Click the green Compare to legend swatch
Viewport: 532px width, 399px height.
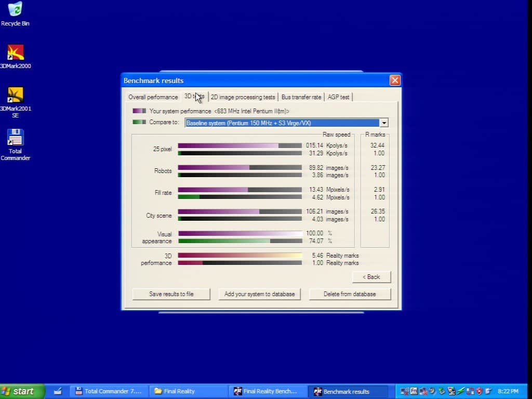pyautogui.click(x=139, y=122)
